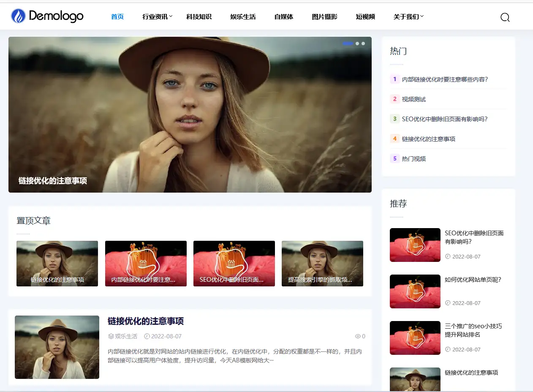The height and width of the screenshot is (392, 533).
Task: Click the number 1 rank badge
Action: [394, 79]
